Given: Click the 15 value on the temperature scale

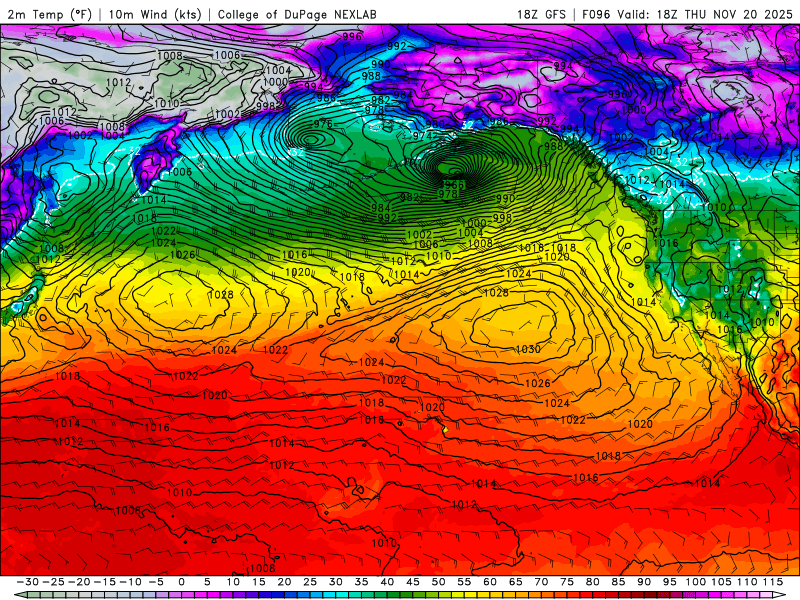Looking at the screenshot, I should click(259, 582).
